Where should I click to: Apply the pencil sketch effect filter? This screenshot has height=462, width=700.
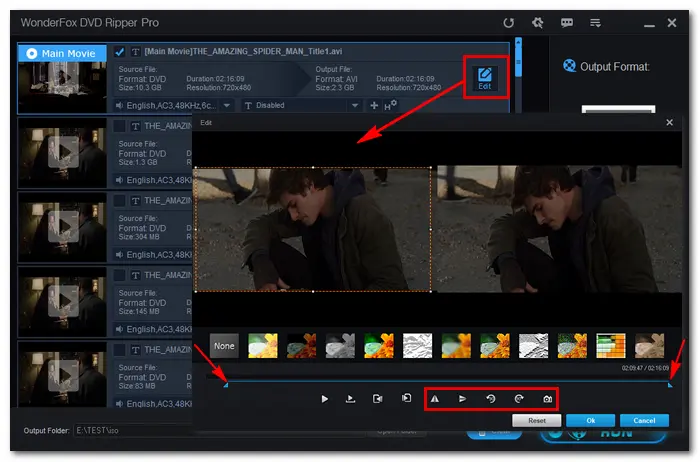[533, 346]
